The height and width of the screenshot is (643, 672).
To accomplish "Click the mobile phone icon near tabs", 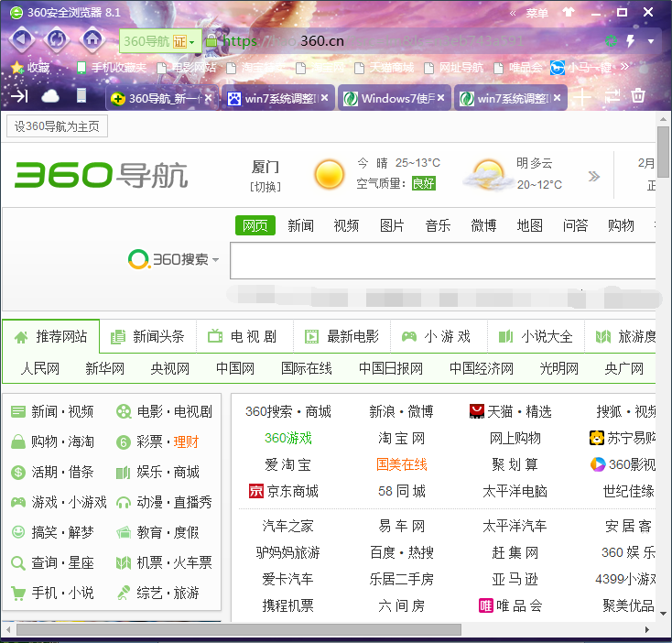I will point(81,95).
